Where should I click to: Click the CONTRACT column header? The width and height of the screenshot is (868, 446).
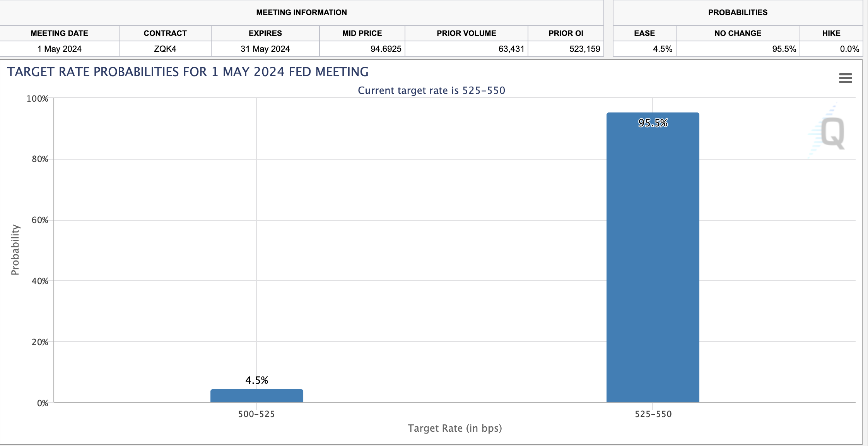click(165, 33)
